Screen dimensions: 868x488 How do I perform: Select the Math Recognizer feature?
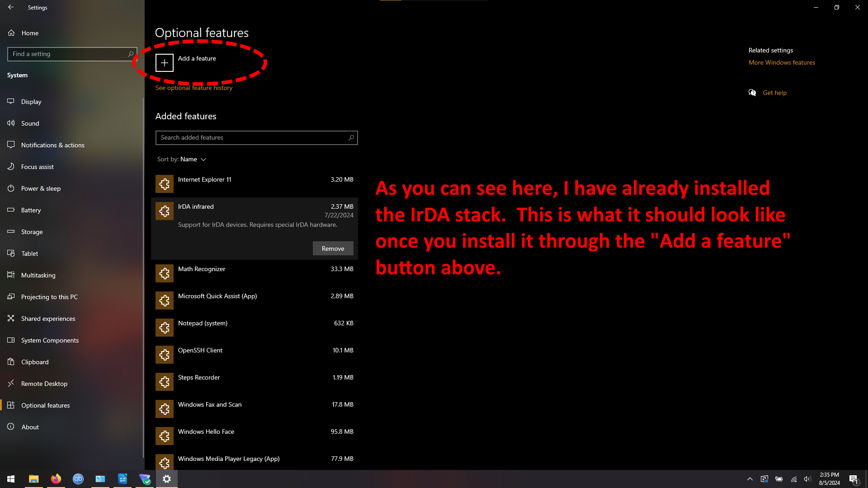click(255, 273)
